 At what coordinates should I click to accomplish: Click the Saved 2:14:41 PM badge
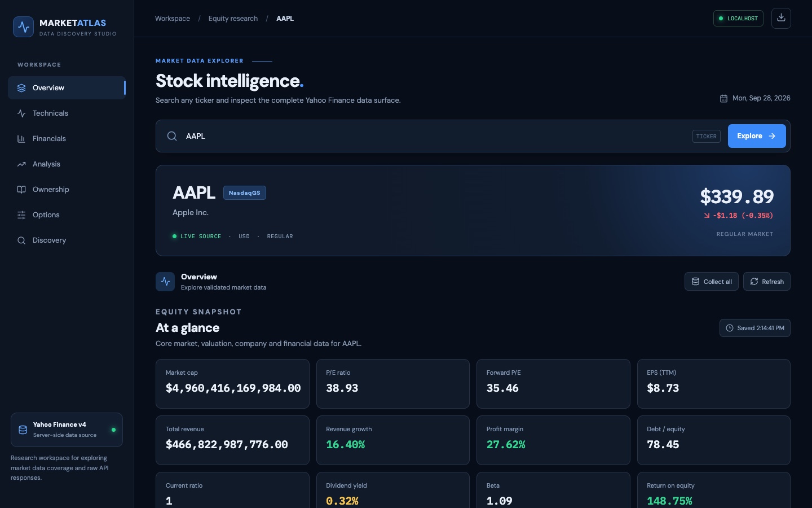click(x=755, y=328)
